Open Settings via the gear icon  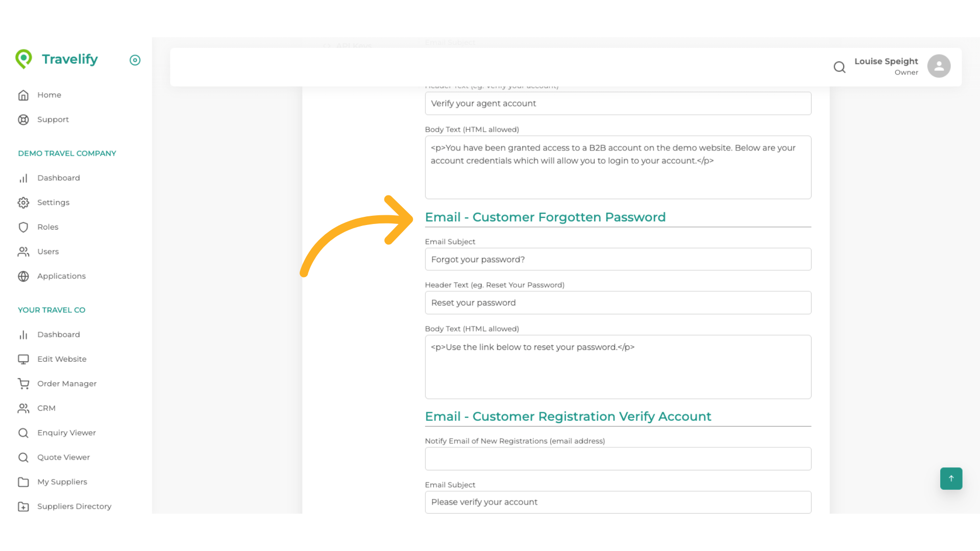tap(23, 203)
